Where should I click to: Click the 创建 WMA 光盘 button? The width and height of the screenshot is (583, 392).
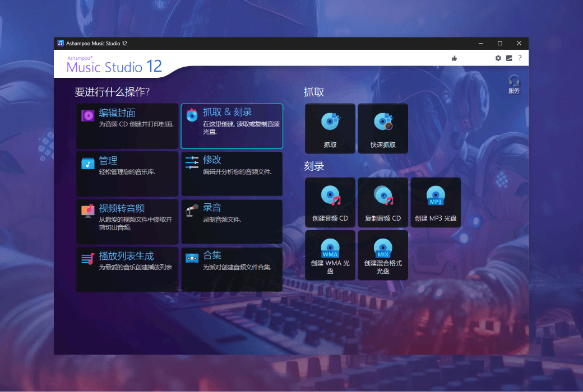[330, 255]
